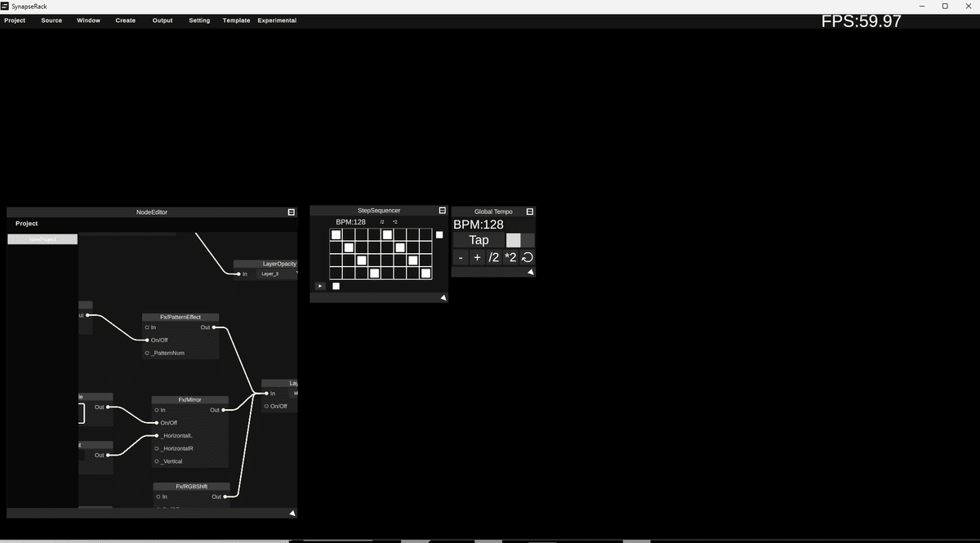980x543 pixels.
Task: Collapse Global Tempo with its disclosure triangle
Action: coord(530,272)
